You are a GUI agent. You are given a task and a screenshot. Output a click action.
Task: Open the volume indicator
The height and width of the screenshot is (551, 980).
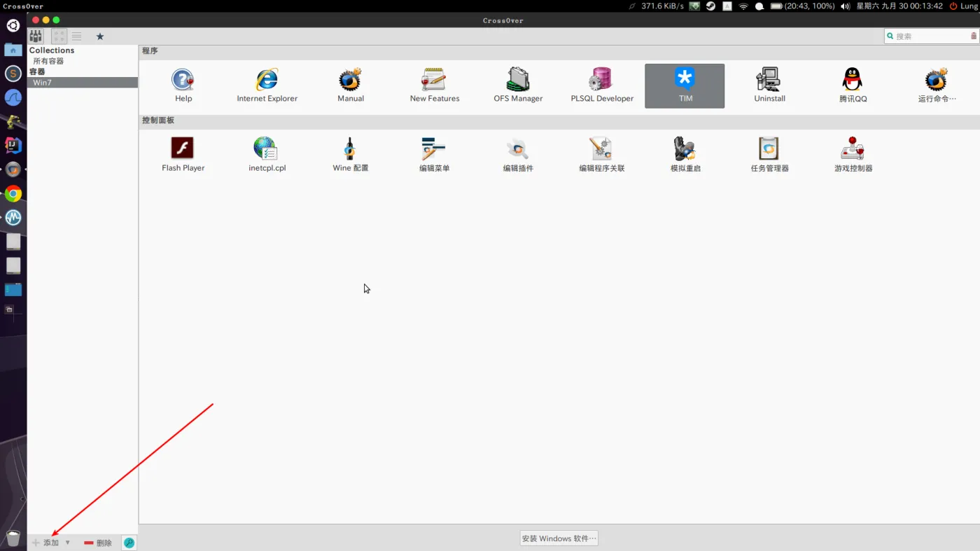845,6
